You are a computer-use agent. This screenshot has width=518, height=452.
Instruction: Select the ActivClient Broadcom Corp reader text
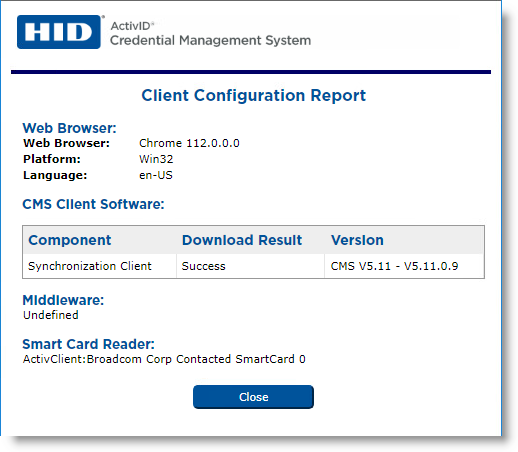click(164, 359)
